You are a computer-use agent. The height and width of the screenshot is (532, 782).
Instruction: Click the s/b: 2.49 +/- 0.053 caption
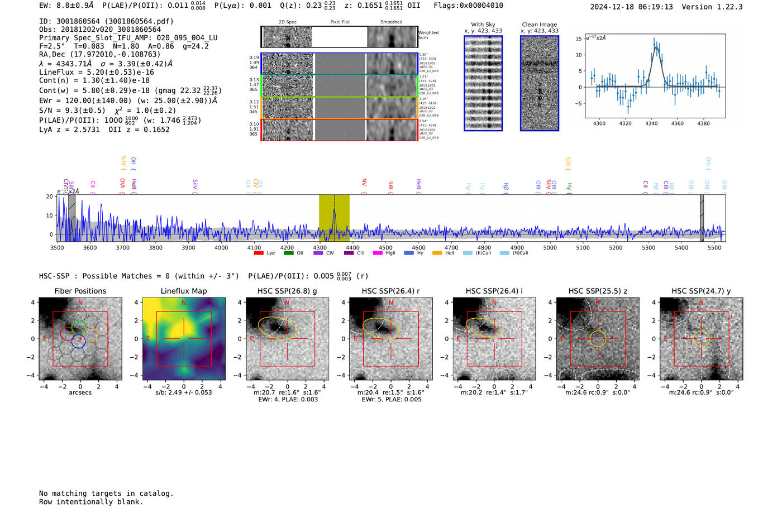[x=184, y=392]
